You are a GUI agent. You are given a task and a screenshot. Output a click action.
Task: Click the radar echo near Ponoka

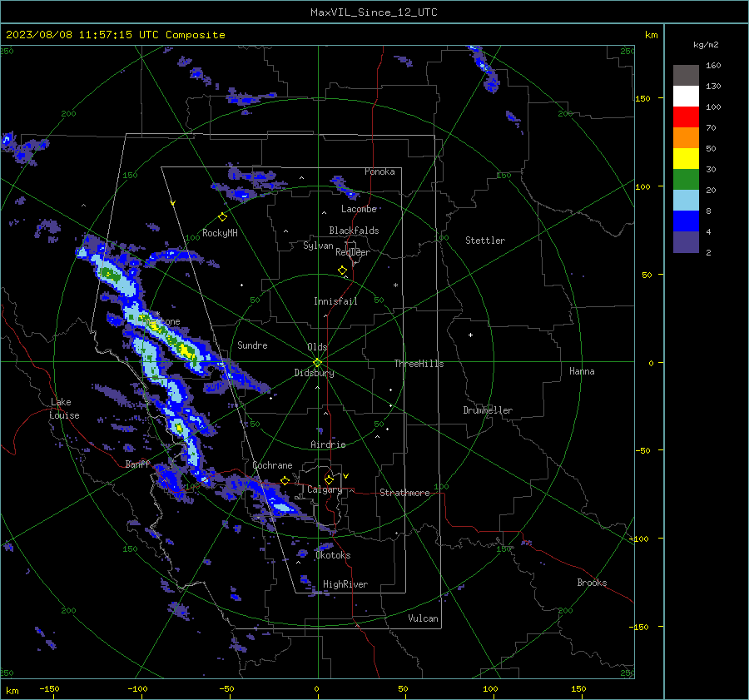pos(345,187)
